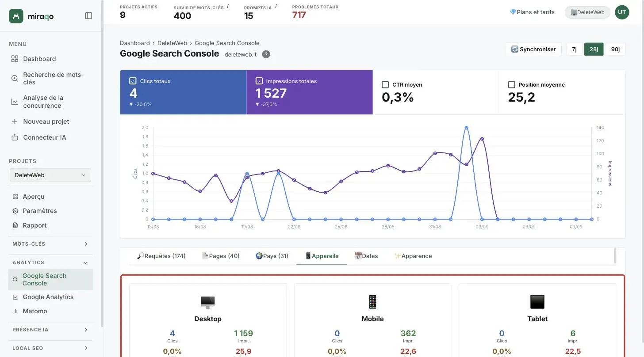Image resolution: width=644 pixels, height=357 pixels.
Task: Open Google Analytics in sidebar
Action: click(x=48, y=297)
